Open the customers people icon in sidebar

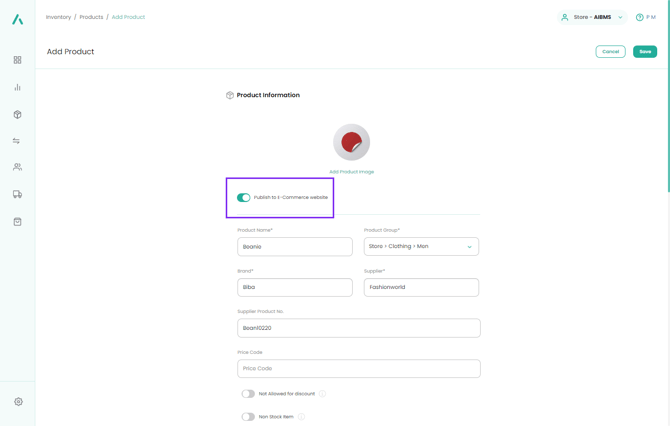tap(17, 167)
